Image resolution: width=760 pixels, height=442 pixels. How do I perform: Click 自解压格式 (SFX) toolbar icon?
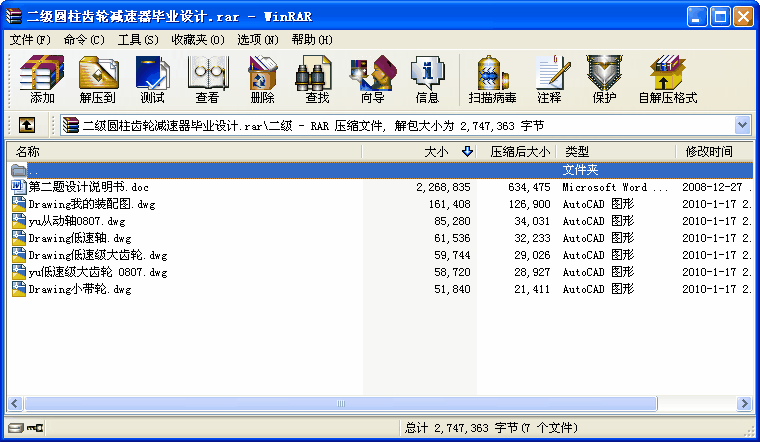pos(668,79)
